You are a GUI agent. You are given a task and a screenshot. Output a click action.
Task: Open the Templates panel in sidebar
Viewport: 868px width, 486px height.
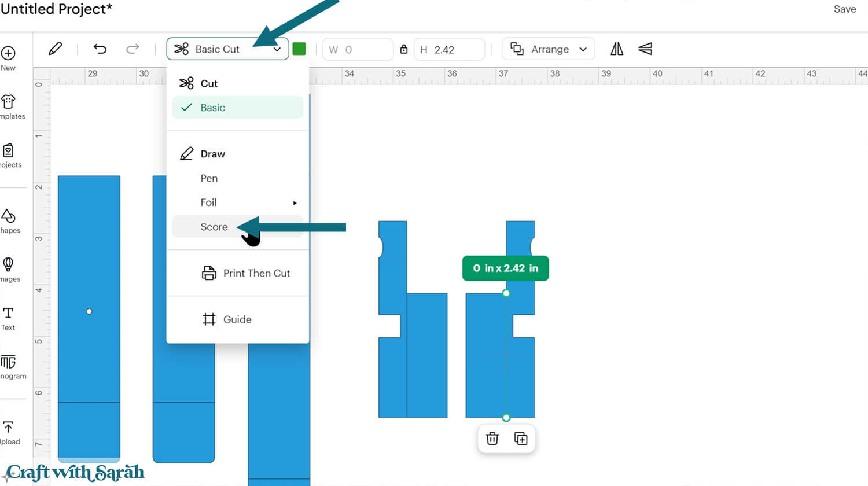coord(8,102)
